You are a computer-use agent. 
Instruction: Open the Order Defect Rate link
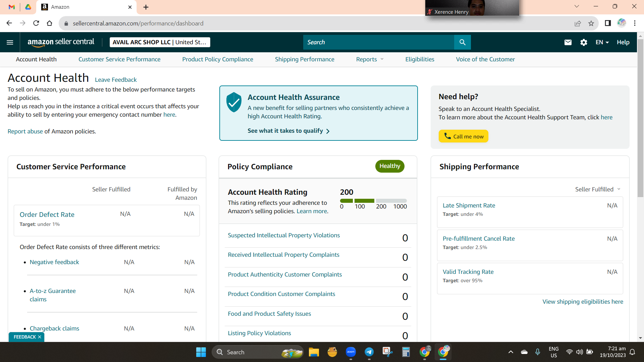[47, 215]
